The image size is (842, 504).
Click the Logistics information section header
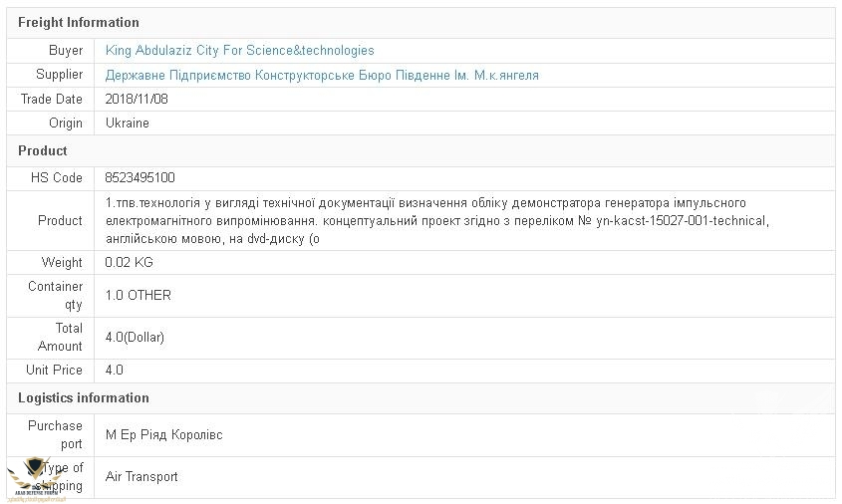pyautogui.click(x=84, y=397)
